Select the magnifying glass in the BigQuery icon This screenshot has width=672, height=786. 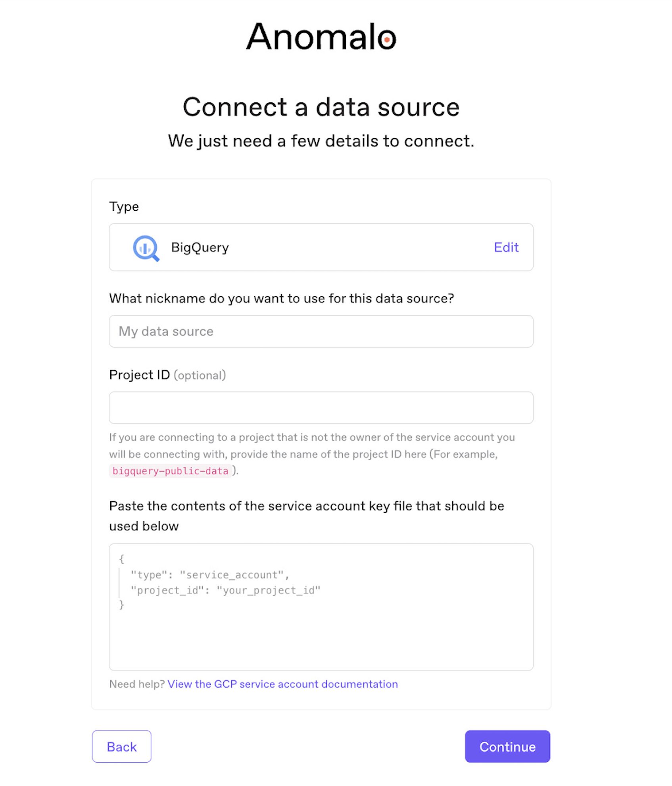pyautogui.click(x=146, y=247)
